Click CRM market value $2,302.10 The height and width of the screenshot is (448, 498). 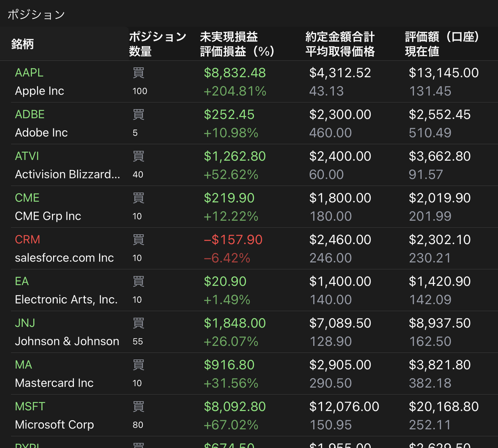440,240
